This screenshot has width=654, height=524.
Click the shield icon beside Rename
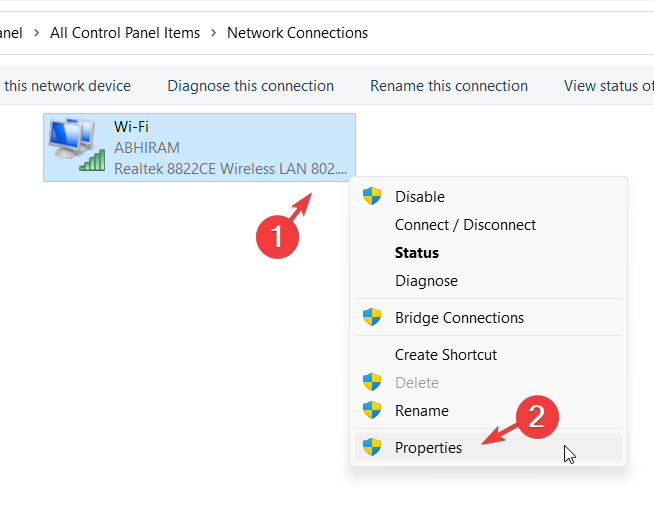[372, 410]
